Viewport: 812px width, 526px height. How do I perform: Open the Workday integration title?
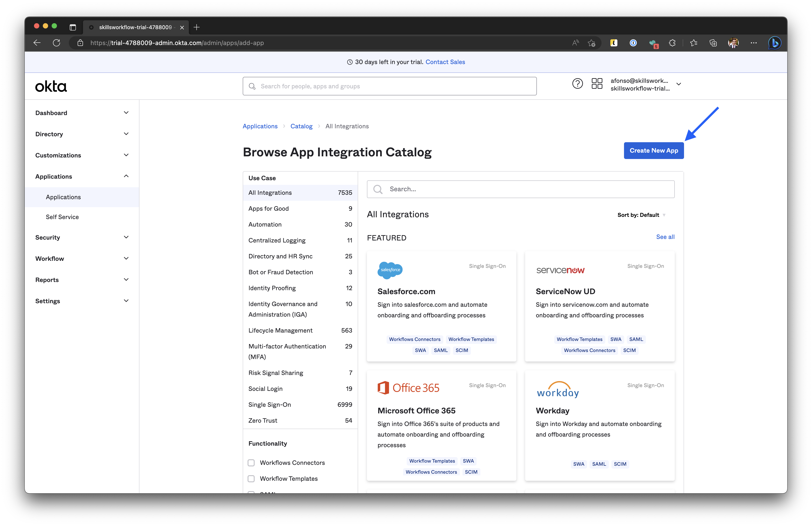(x=552, y=411)
